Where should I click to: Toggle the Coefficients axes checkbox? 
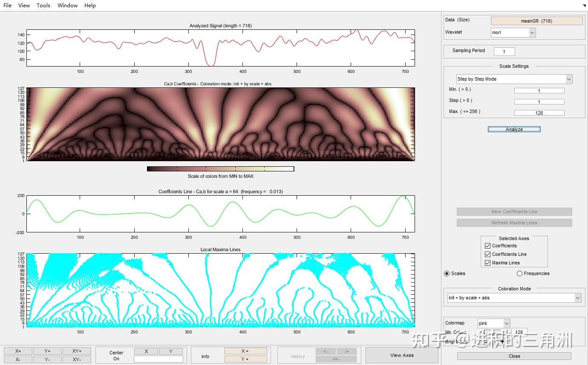pos(488,246)
